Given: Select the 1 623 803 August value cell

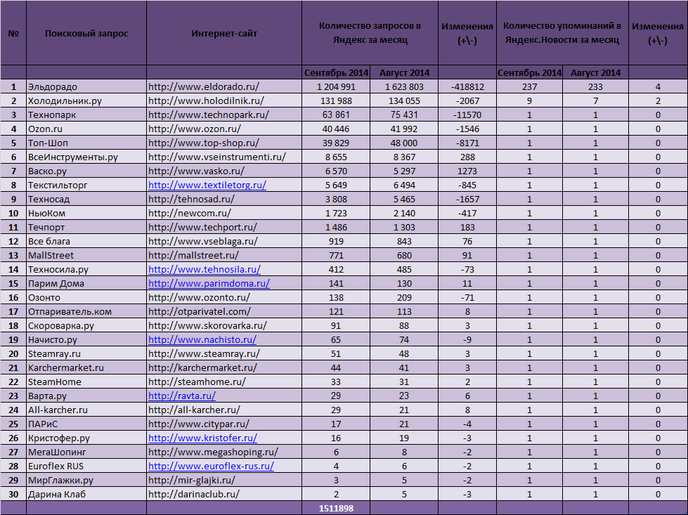Looking at the screenshot, I should click(404, 87).
